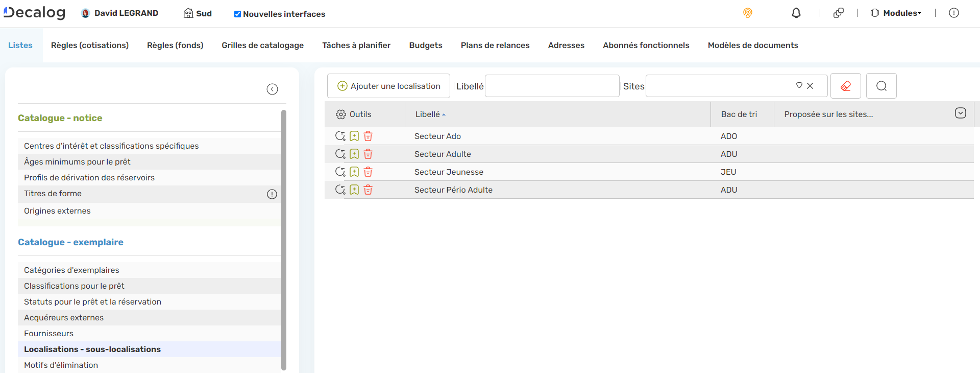The image size is (980, 373).
Task: Click the red eraser clear-filters icon
Action: pyautogui.click(x=845, y=86)
